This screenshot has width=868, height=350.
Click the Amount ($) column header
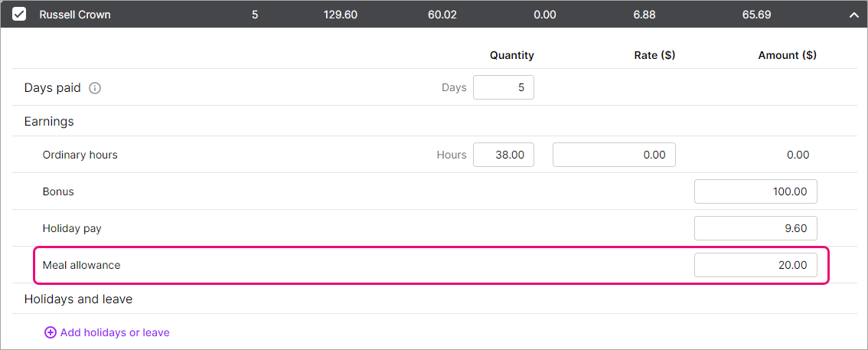(x=787, y=55)
